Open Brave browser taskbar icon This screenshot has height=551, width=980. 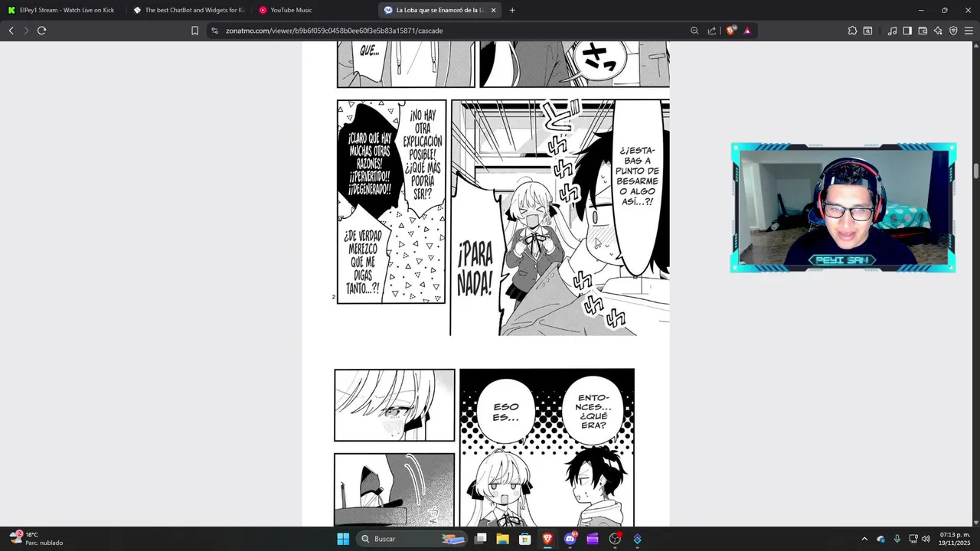coord(547,539)
